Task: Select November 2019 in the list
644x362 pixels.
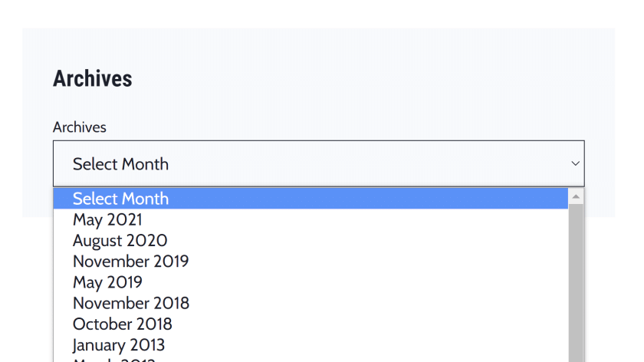Action: click(130, 262)
